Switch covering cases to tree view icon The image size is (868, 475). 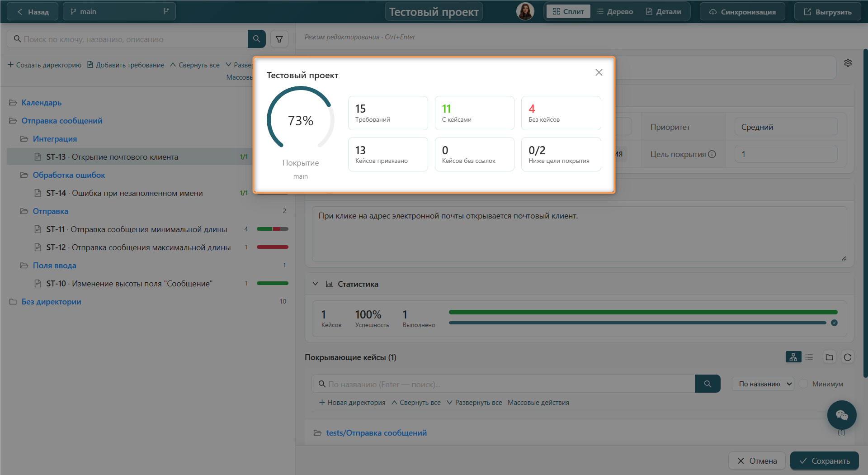coord(793,357)
